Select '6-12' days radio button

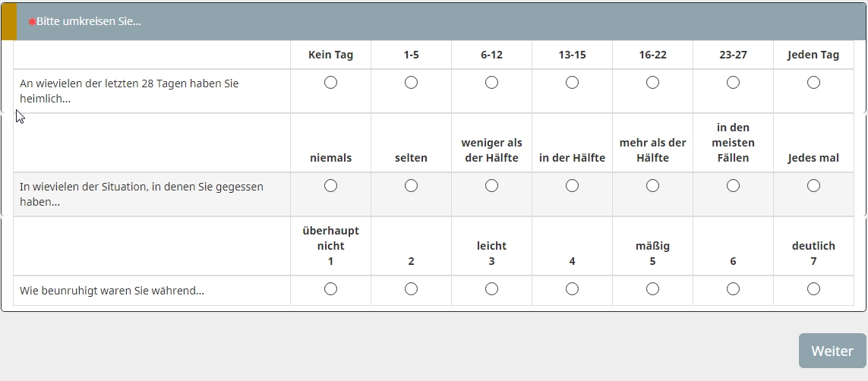tap(491, 83)
